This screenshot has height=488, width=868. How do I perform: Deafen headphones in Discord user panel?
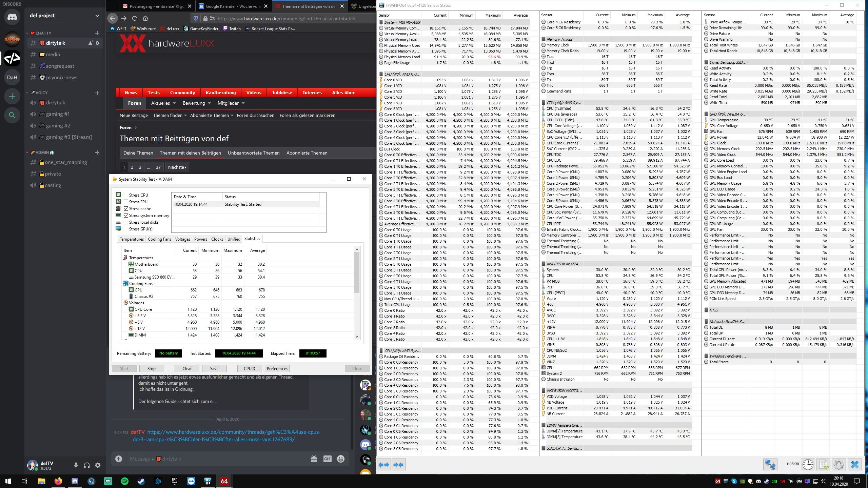pos(87,465)
